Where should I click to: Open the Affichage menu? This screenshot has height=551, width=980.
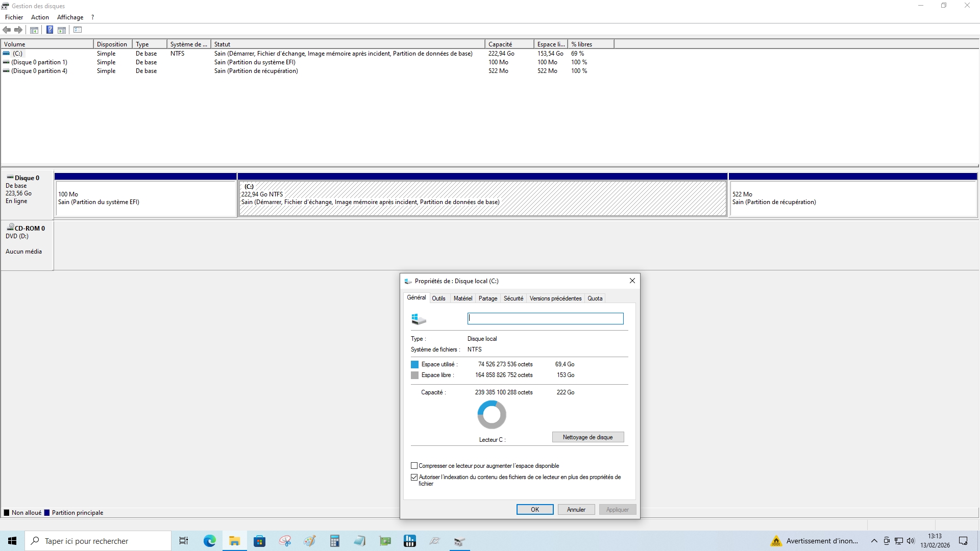tap(70, 17)
